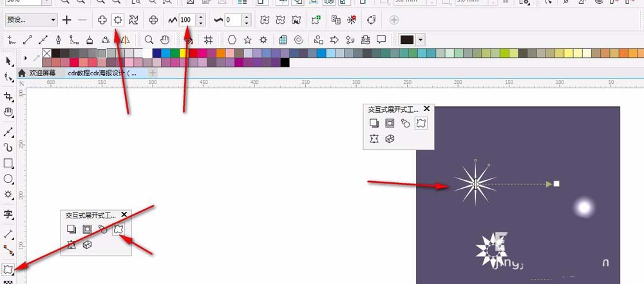Click the zipper frequency field showing 0
Screen dimensions: 644x284
pos(233,20)
